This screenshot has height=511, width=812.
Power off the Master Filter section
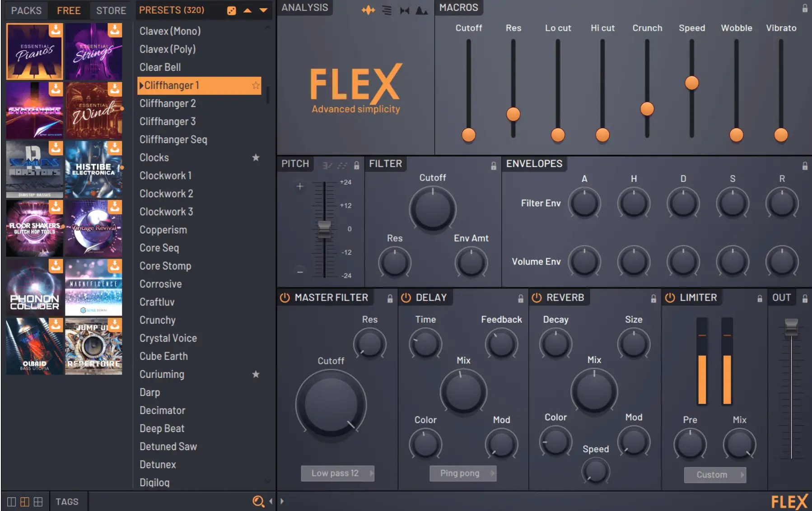[285, 297]
